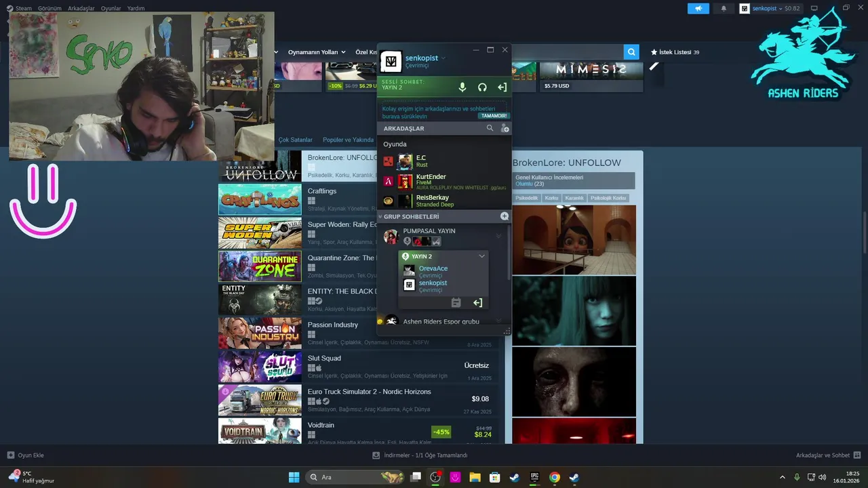Screen dimensions: 868x488
Task: Open BrokenLore first screenshot thumbnail
Action: [x=574, y=240]
